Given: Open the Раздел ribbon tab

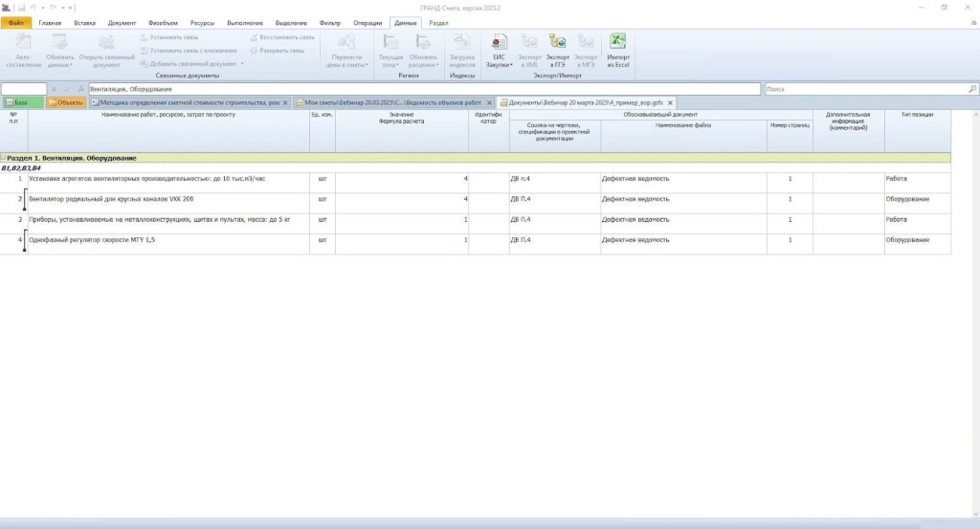Looking at the screenshot, I should [x=438, y=23].
